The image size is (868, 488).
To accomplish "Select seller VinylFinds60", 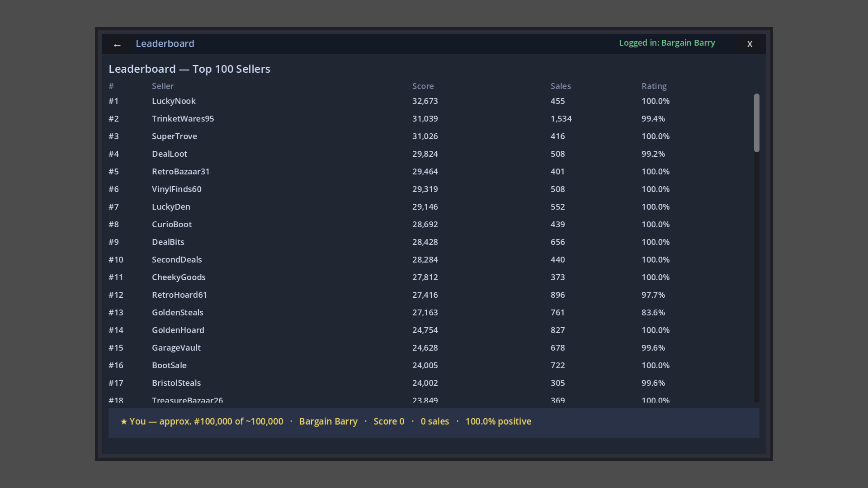I will point(176,189).
